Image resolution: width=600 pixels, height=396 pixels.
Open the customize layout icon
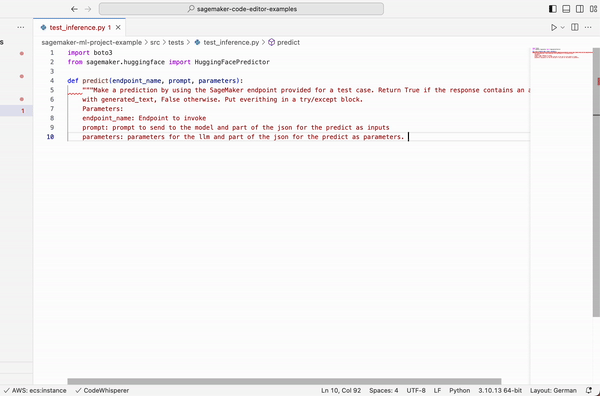pyautogui.click(x=593, y=9)
